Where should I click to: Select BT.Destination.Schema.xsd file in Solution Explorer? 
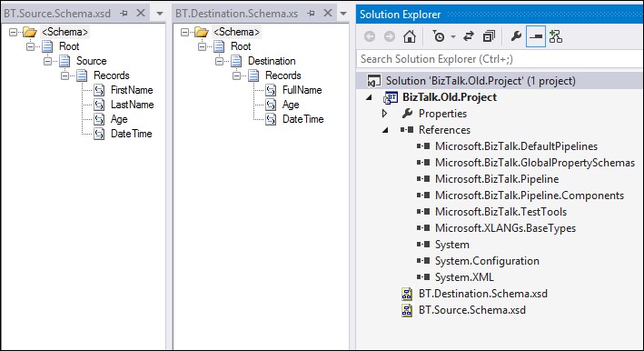tap(483, 294)
